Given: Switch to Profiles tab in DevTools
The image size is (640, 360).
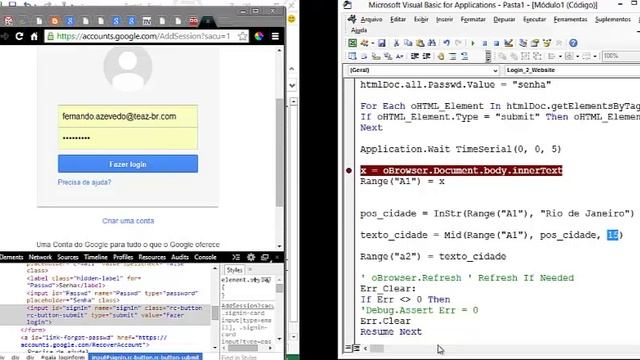Looking at the screenshot, I should [x=123, y=257].
